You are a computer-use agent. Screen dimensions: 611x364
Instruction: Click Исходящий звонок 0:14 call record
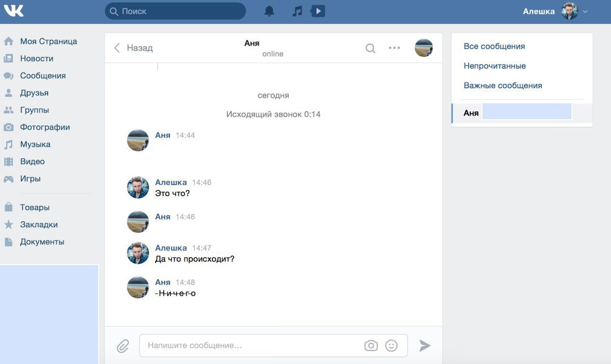tap(274, 114)
